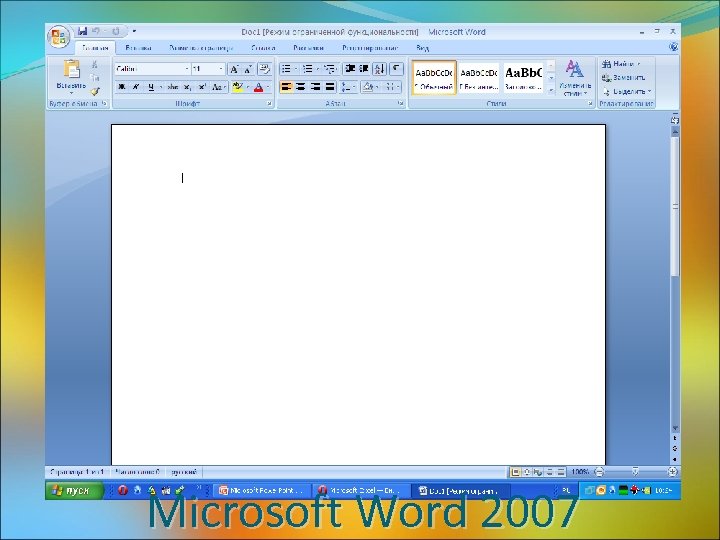Cut selection with the scissors icon
This screenshot has height=540, width=720.
coord(95,64)
